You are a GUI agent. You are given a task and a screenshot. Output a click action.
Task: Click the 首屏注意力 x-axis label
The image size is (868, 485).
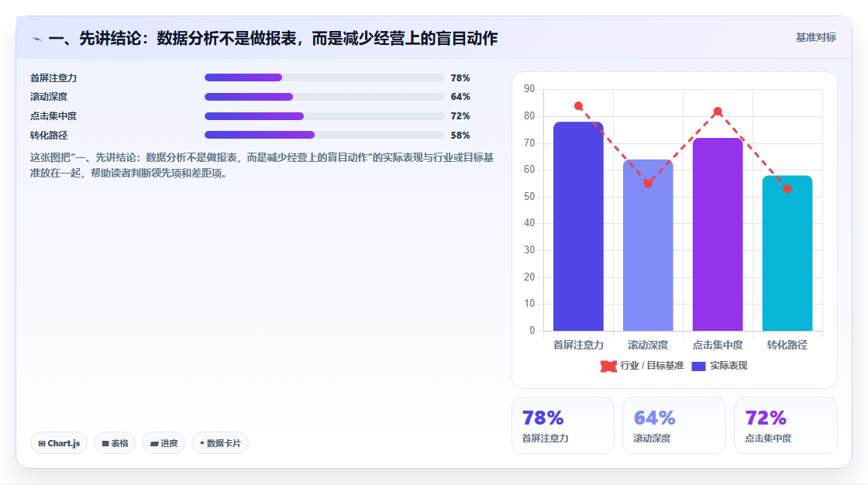tap(578, 345)
